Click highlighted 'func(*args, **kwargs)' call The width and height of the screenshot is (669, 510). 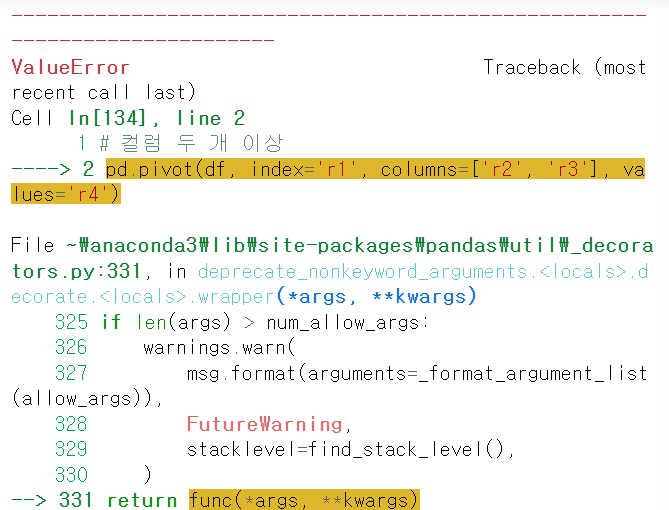click(x=304, y=500)
